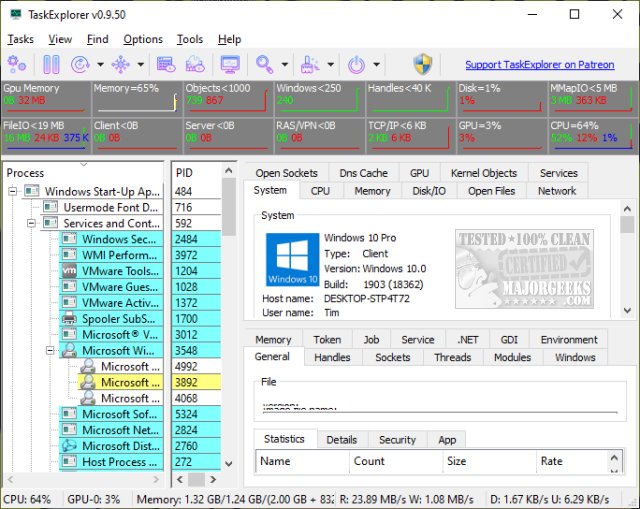Click the monitor screen toolbar icon

[230, 65]
